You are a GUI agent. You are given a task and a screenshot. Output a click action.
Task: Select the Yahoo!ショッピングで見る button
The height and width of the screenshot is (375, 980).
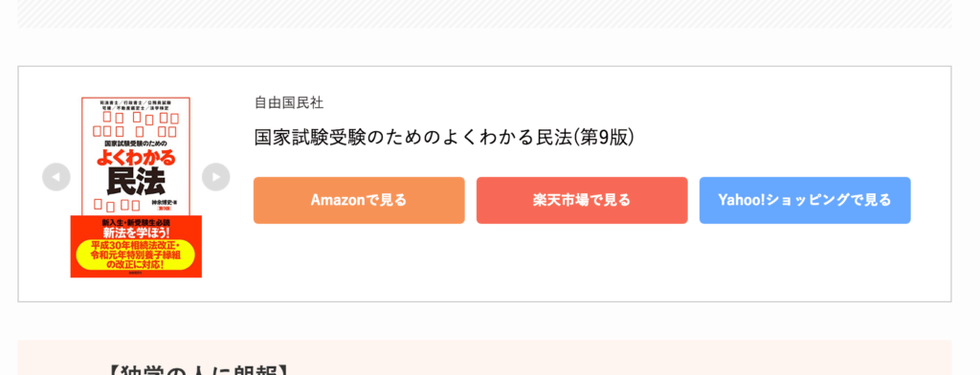pos(805,200)
